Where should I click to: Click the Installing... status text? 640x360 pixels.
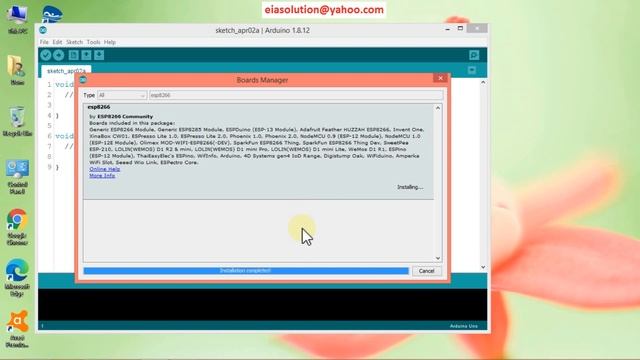coord(410,187)
